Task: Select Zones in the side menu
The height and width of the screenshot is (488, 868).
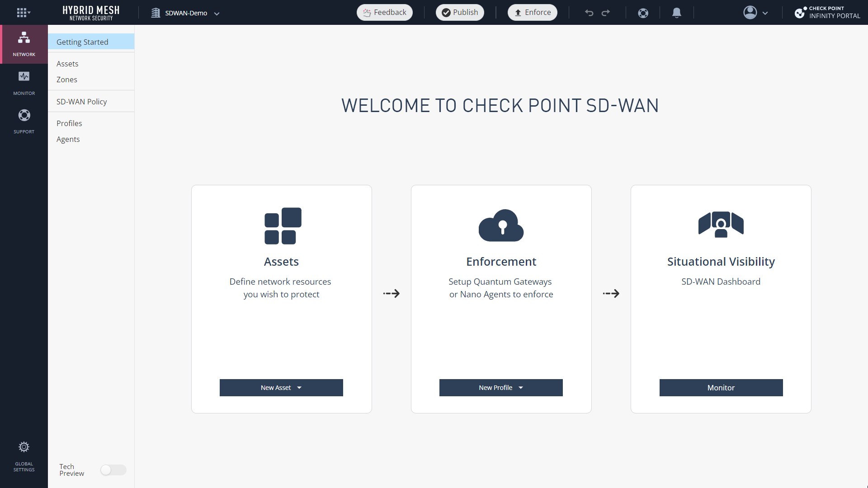Action: tap(91, 80)
